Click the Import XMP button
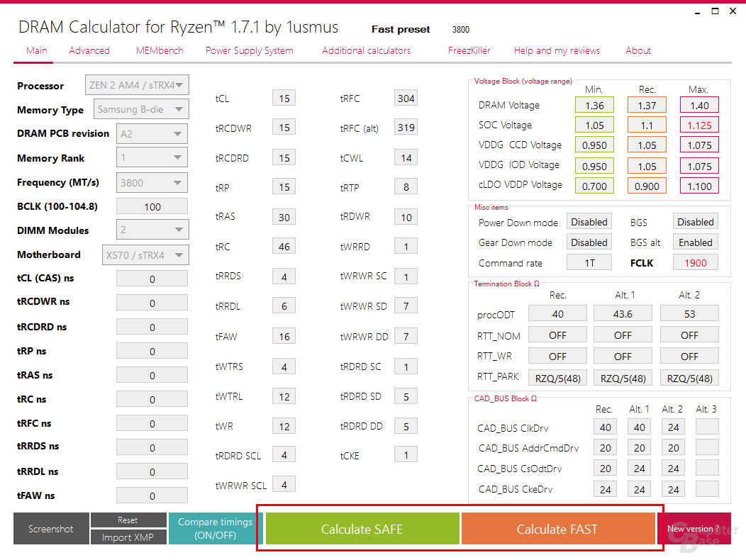Screen dimensions: 746x560 tap(128, 537)
